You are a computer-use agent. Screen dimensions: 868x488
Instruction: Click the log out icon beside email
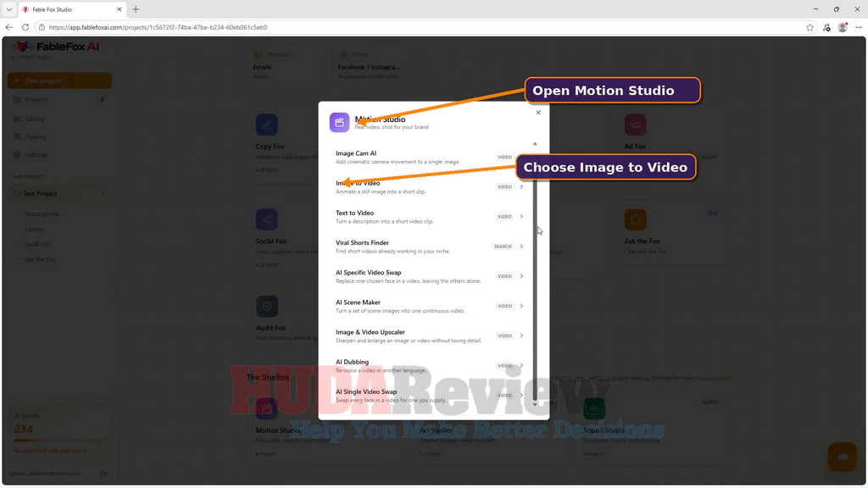click(104, 474)
